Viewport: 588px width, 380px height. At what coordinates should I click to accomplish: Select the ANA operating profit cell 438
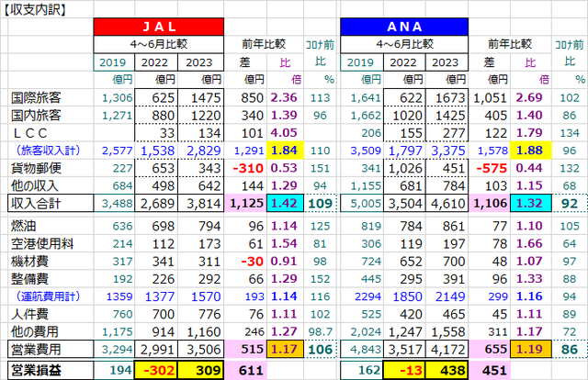tap(447, 370)
